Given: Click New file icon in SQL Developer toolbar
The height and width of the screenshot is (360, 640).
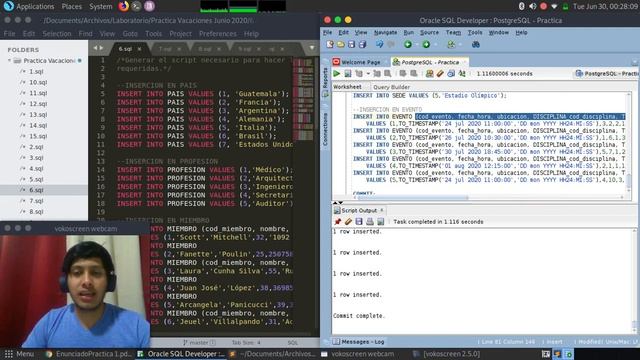Looking at the screenshot, I should coord(330,44).
